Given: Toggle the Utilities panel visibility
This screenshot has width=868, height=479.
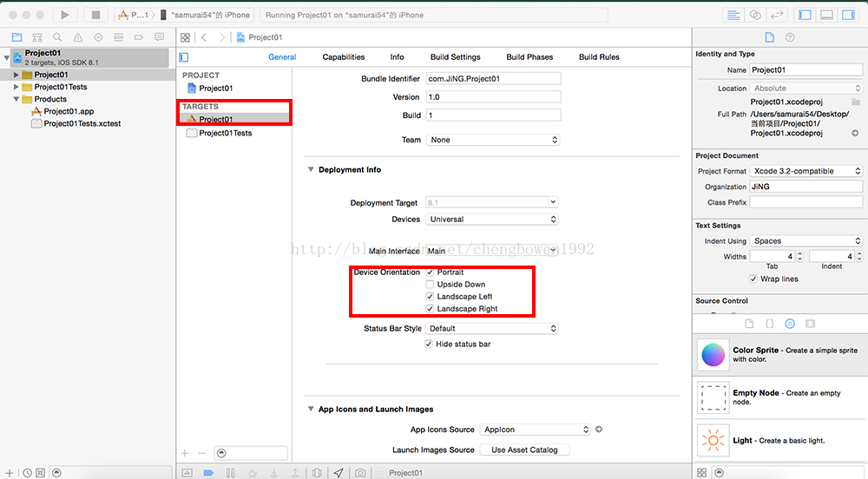Looking at the screenshot, I should 848,15.
